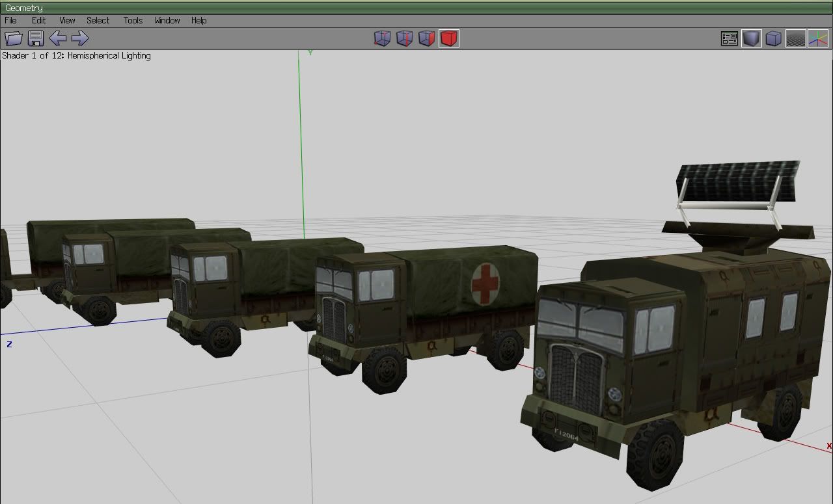Switch to face selection mode cube

click(426, 38)
